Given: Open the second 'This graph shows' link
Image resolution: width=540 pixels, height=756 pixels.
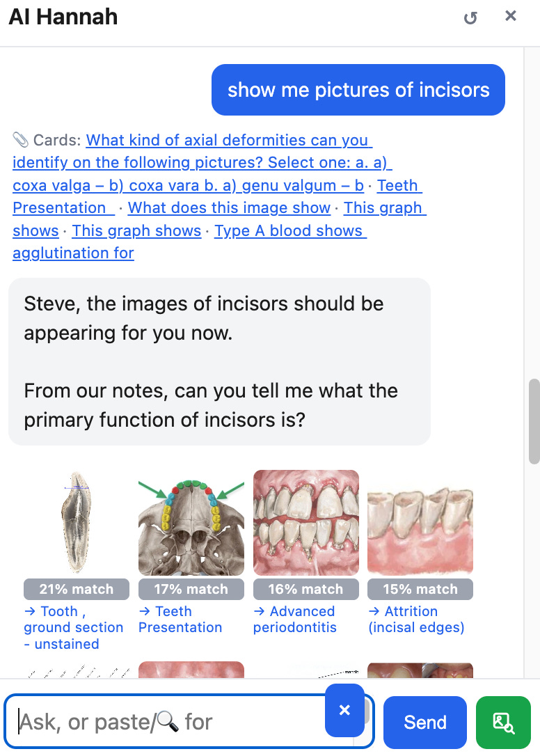Looking at the screenshot, I should pos(136,230).
